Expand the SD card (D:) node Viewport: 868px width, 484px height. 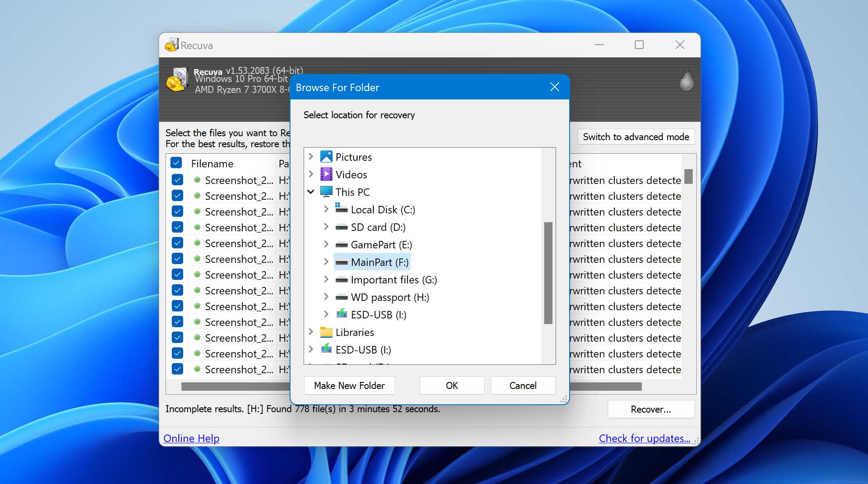(x=326, y=226)
